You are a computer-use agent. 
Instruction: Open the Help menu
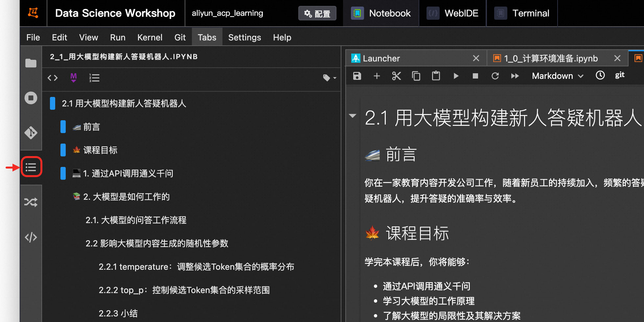coord(282,37)
